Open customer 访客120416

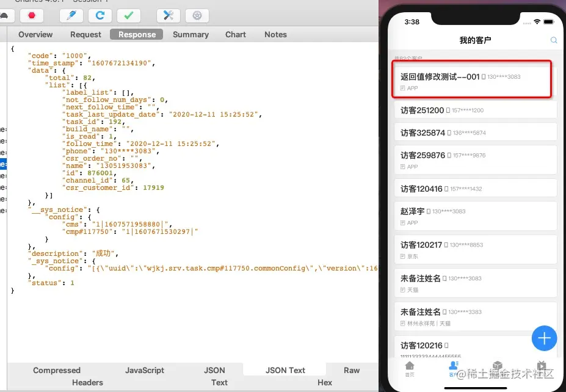476,189
